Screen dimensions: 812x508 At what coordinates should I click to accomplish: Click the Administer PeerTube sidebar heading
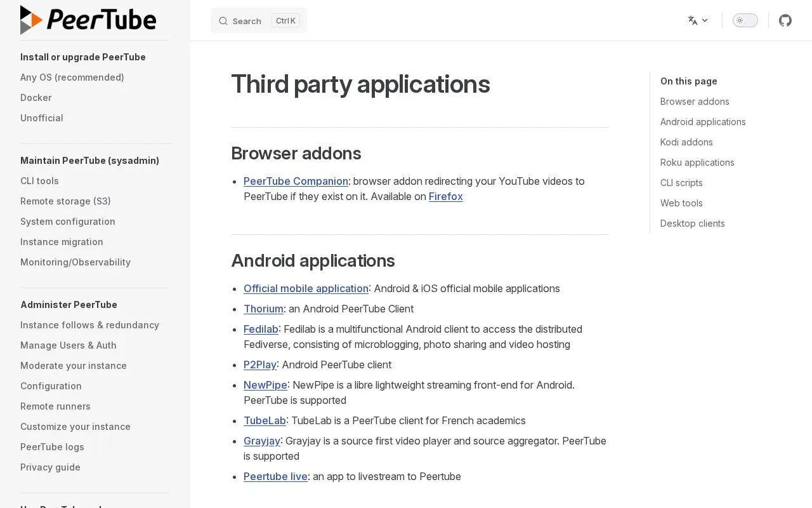pos(69,305)
